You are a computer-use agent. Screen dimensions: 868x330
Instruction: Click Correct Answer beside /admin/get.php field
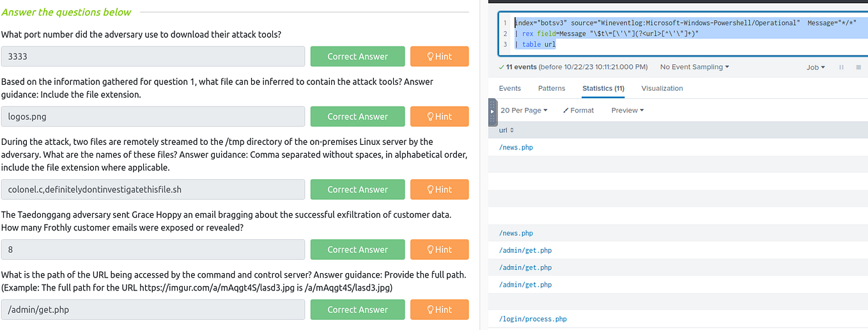point(358,310)
